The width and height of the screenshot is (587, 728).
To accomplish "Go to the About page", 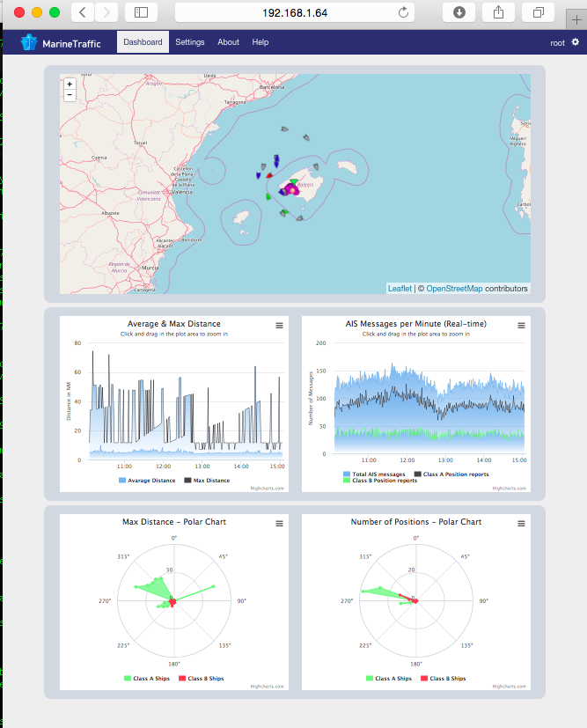I will (228, 42).
